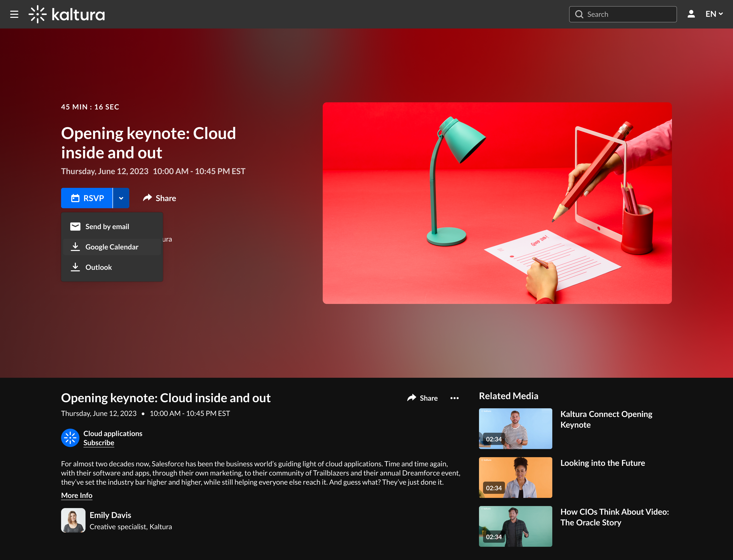
Task: Click the Cloud applications channel avatar
Action: coord(70,438)
